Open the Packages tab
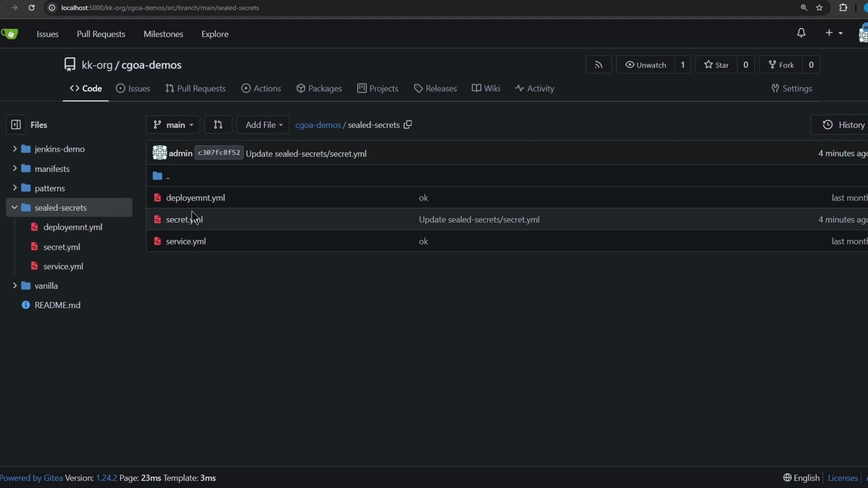Image resolution: width=868 pixels, height=488 pixels. tap(319, 89)
